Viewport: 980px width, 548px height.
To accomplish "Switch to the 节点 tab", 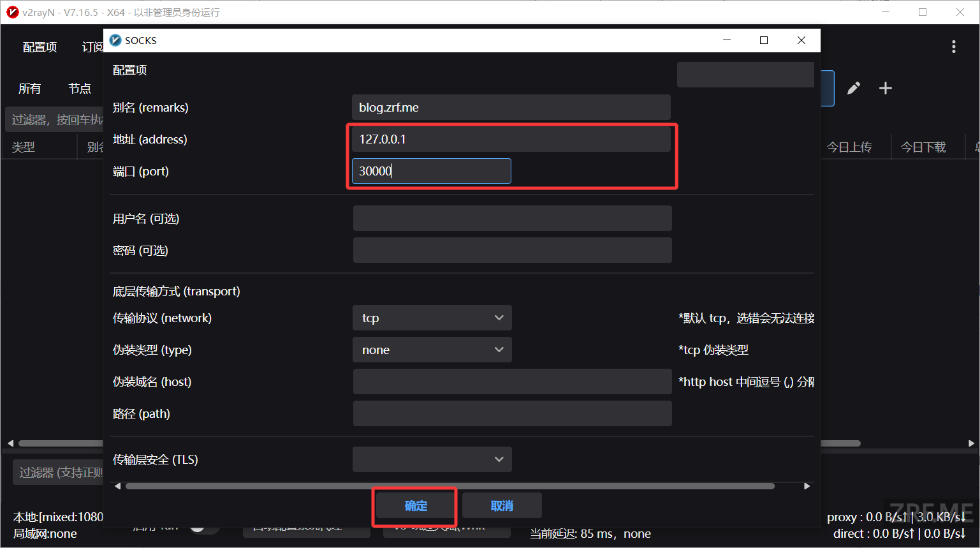I will [x=80, y=89].
